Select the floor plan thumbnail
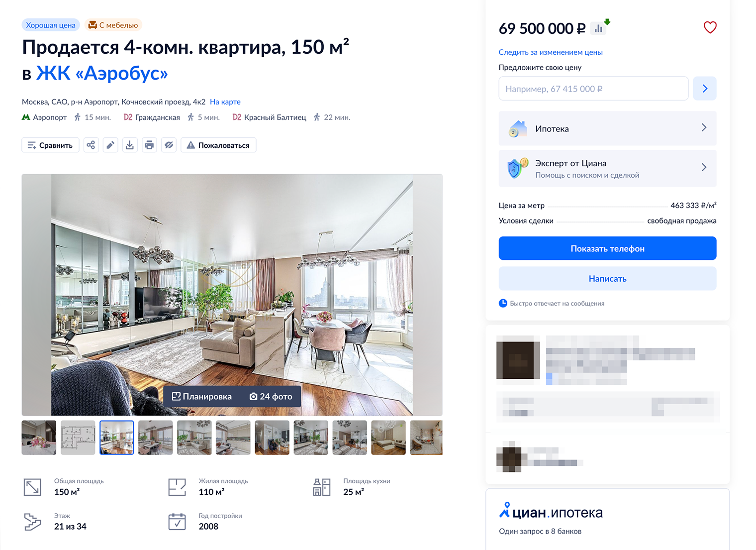 [x=78, y=438]
